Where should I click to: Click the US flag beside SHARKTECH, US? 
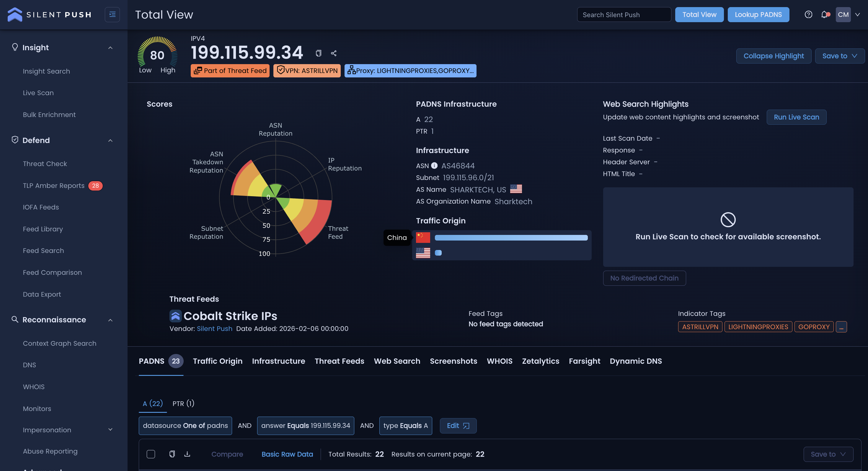[x=516, y=189]
